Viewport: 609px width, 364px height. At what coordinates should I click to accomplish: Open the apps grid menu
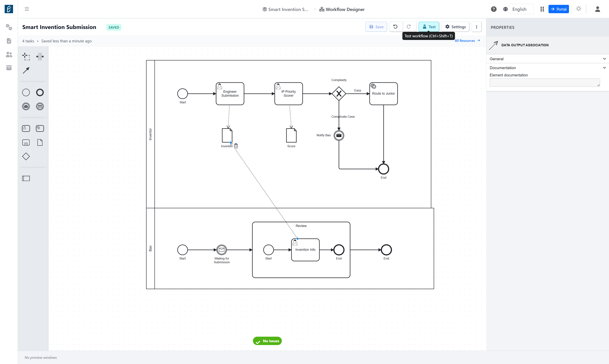tap(542, 9)
